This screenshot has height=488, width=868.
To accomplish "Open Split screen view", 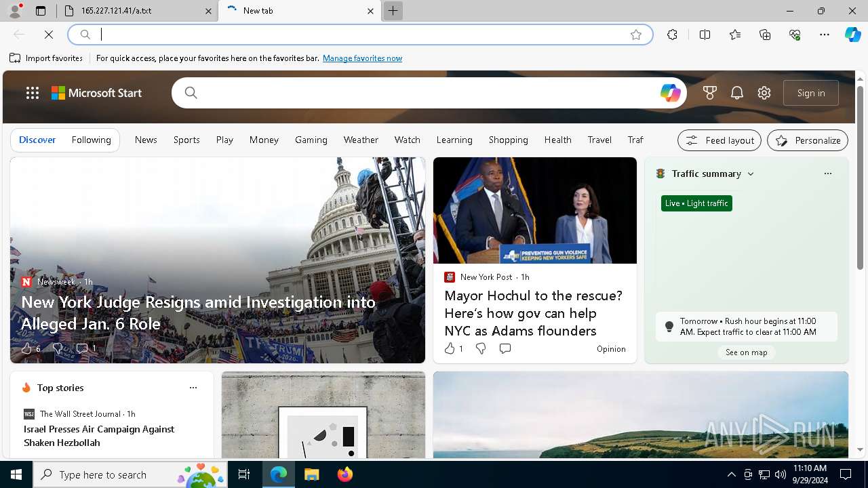I will click(x=705, y=35).
